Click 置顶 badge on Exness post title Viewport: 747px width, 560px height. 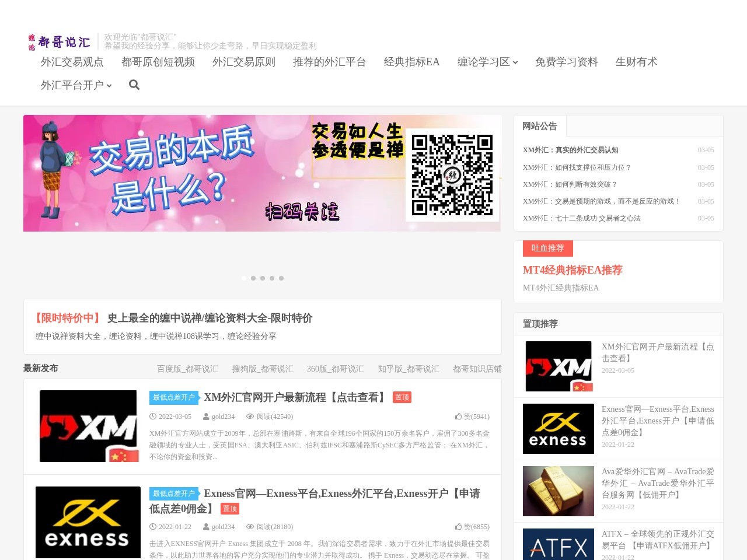coord(230,509)
